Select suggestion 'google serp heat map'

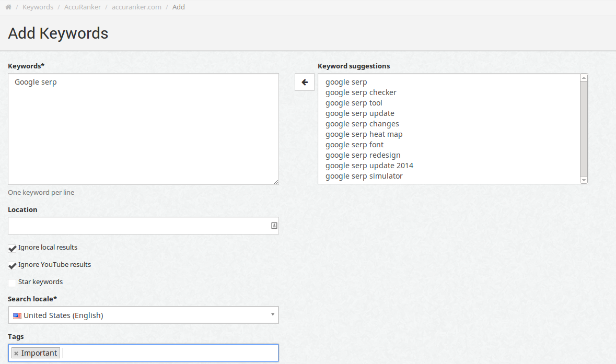coord(364,134)
